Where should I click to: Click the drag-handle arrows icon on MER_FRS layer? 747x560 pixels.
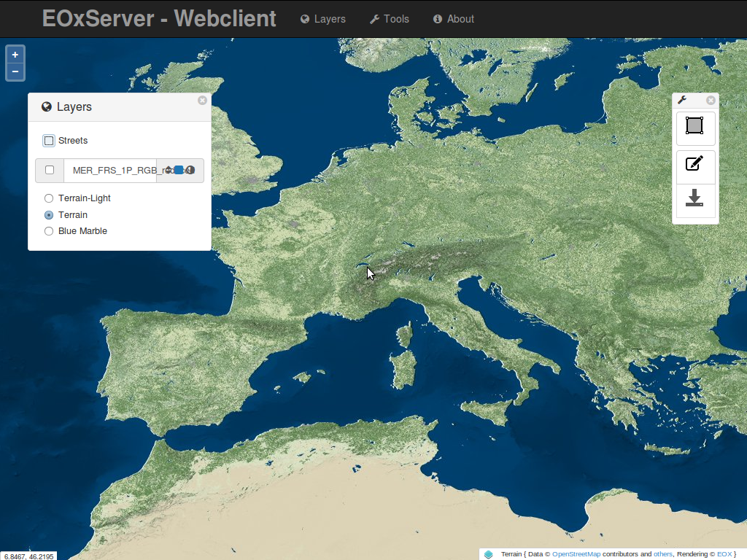169,170
